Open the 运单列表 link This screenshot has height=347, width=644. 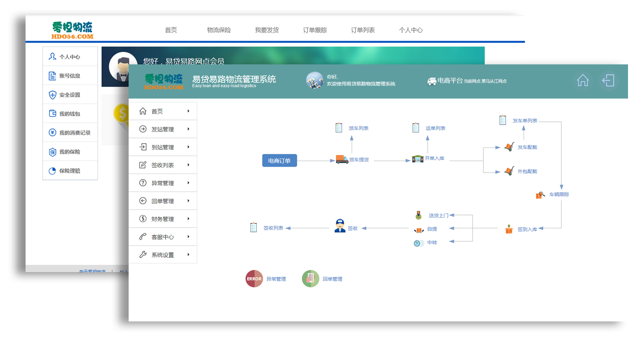[435, 128]
